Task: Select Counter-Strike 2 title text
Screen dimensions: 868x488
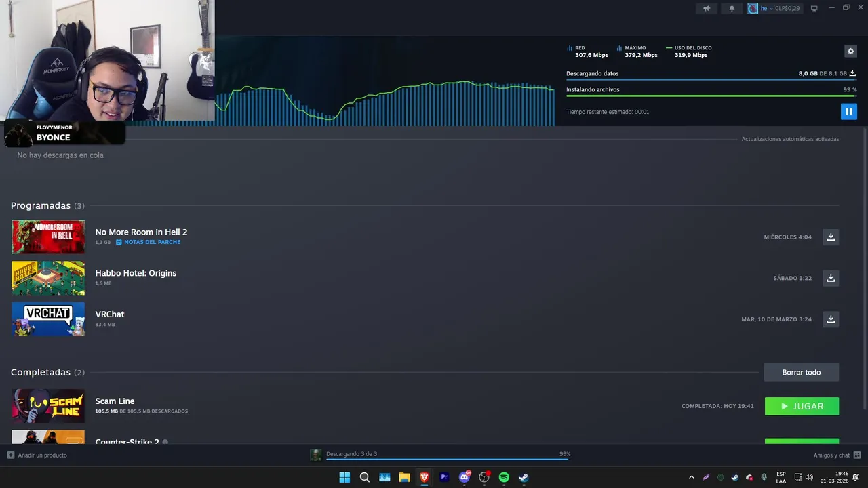Action: click(127, 442)
